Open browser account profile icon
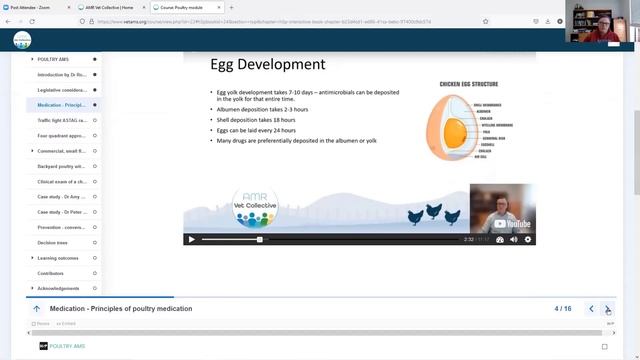This screenshot has height=360, width=640. tap(560, 21)
